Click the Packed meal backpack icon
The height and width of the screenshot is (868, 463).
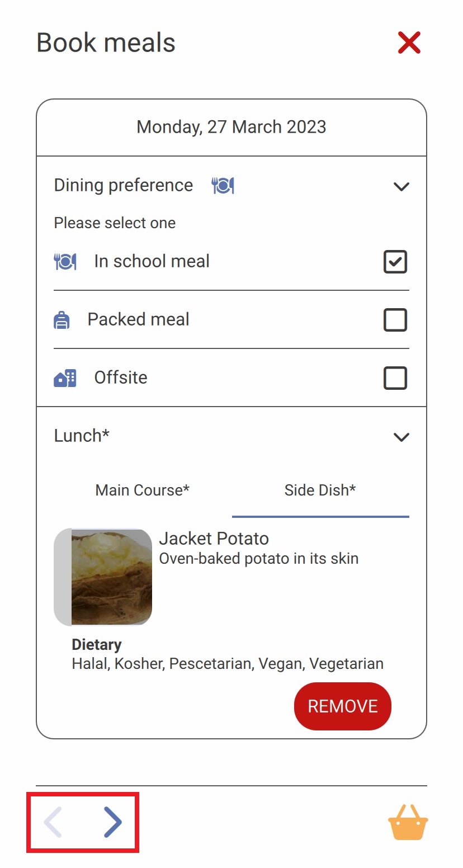click(62, 320)
